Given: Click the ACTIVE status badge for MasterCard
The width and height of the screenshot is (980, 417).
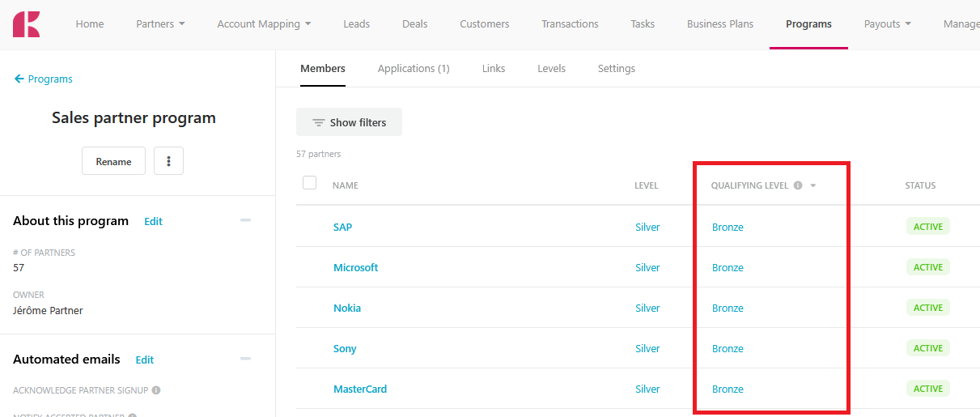Looking at the screenshot, I should point(928,389).
